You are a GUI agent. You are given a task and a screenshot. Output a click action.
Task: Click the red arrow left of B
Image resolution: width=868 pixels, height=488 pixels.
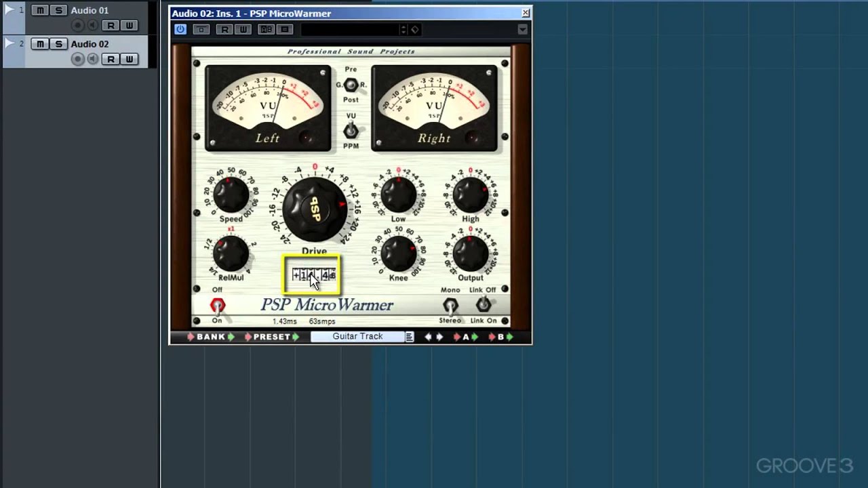(x=492, y=337)
